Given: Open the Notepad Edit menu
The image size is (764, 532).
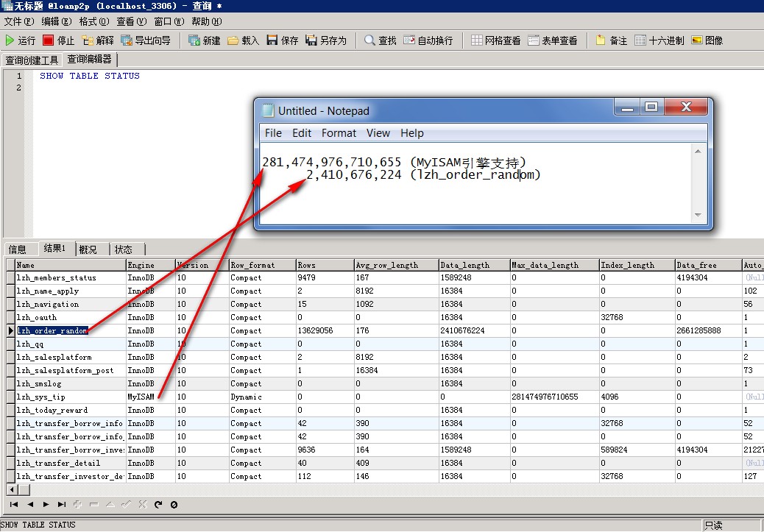Looking at the screenshot, I should click(302, 133).
